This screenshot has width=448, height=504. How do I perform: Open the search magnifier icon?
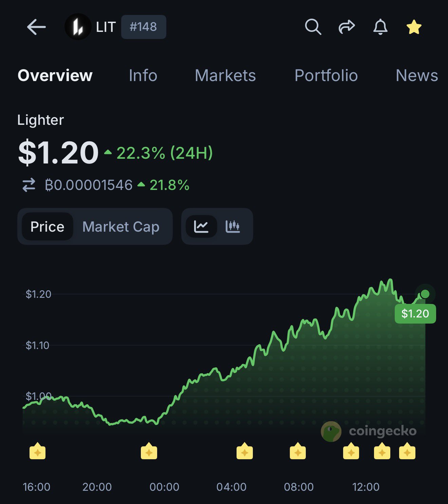tap(313, 27)
